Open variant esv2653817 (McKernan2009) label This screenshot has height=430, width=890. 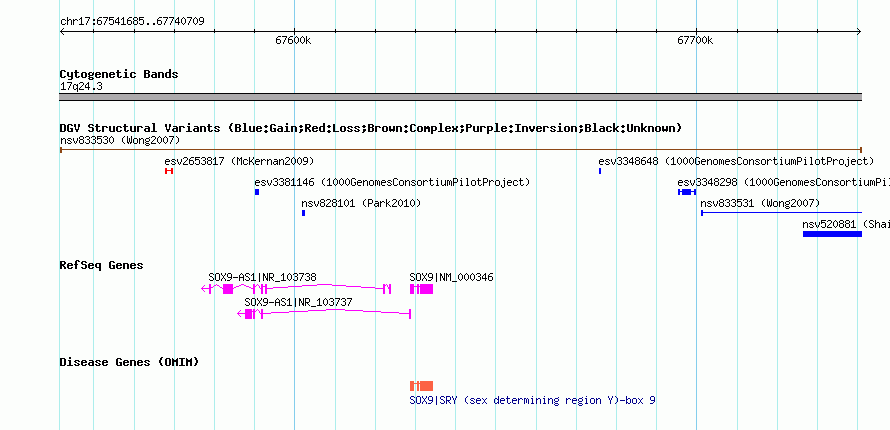point(239,161)
